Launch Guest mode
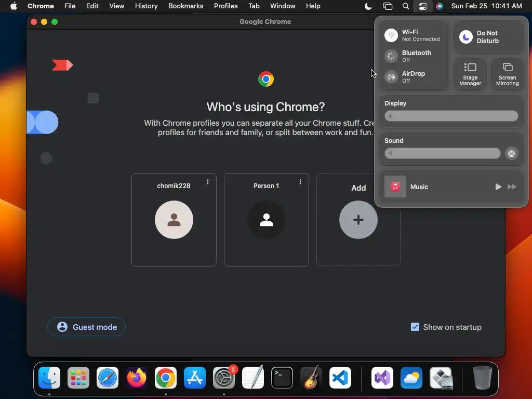 point(87,327)
